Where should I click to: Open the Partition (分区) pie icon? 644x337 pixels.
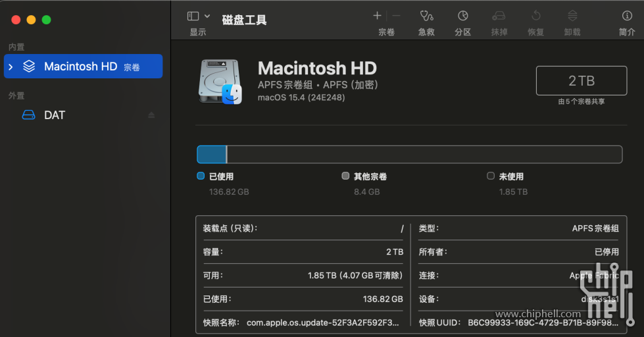(463, 16)
